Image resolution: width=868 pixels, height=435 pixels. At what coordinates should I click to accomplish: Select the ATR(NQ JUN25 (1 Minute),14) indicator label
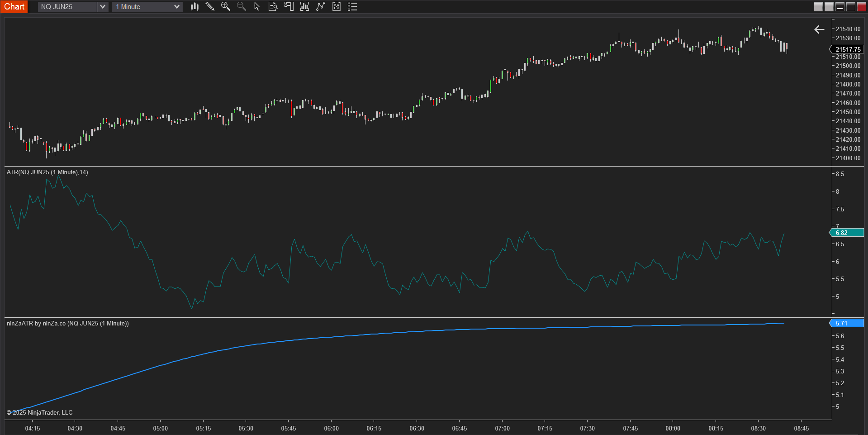[x=47, y=172]
